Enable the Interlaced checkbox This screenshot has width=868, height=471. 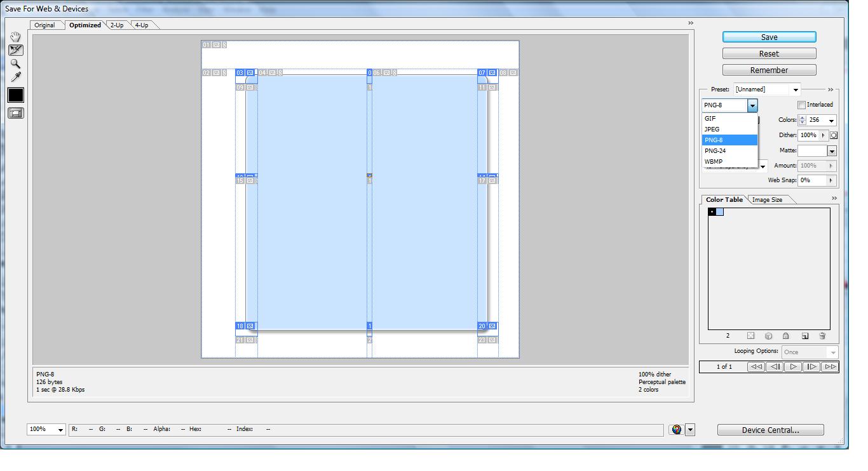pyautogui.click(x=801, y=104)
